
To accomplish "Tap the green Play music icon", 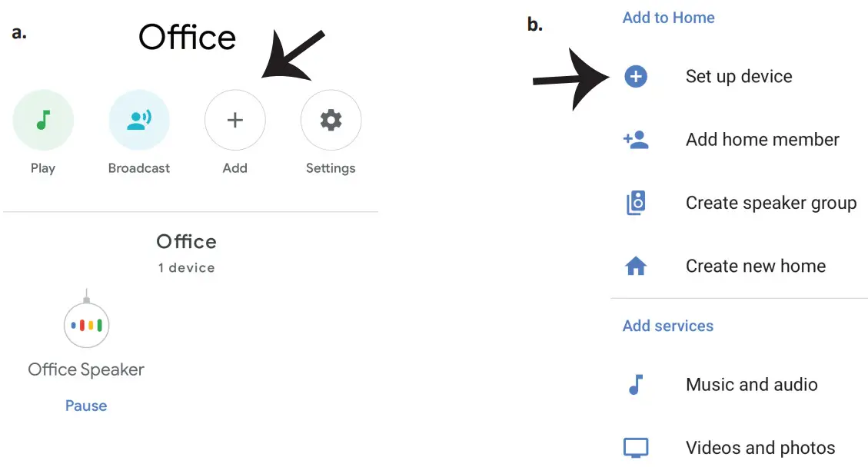I will pyautogui.click(x=43, y=120).
